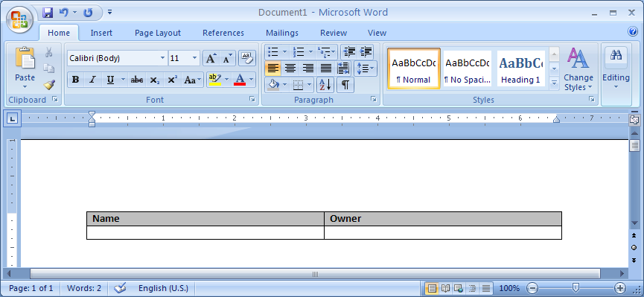The width and height of the screenshot is (644, 297).
Task: Open the Calibri font name dropdown
Action: (x=162, y=58)
